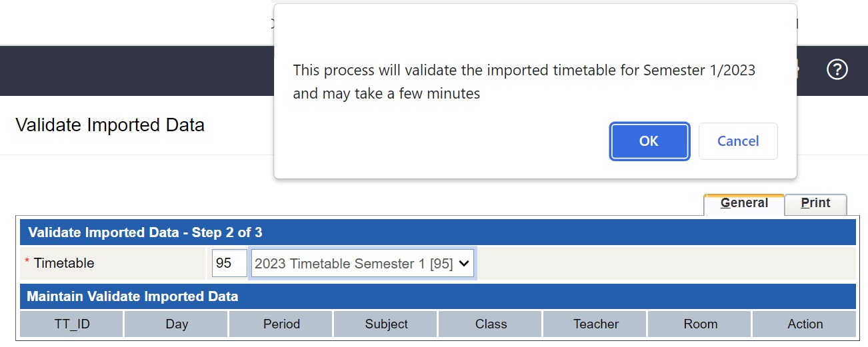Open the help question mark icon
This screenshot has width=868, height=347.
click(837, 69)
